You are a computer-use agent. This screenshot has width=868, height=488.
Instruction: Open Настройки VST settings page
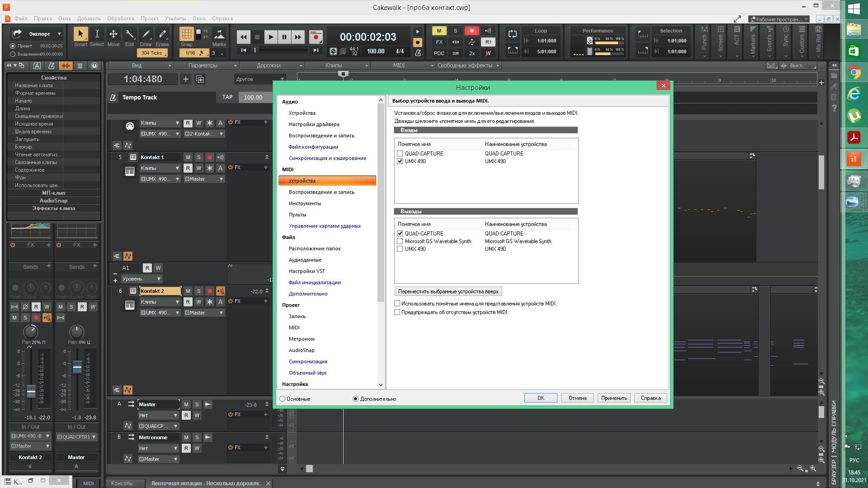click(307, 271)
